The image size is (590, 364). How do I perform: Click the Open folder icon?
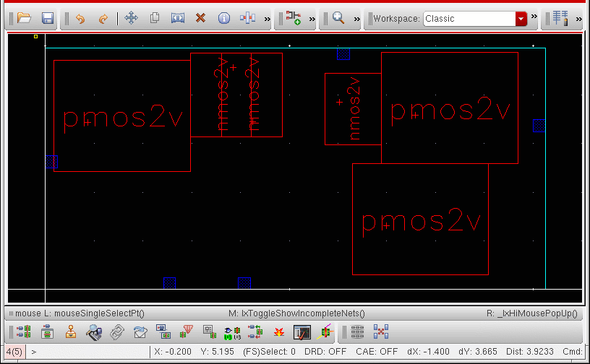[x=24, y=18]
